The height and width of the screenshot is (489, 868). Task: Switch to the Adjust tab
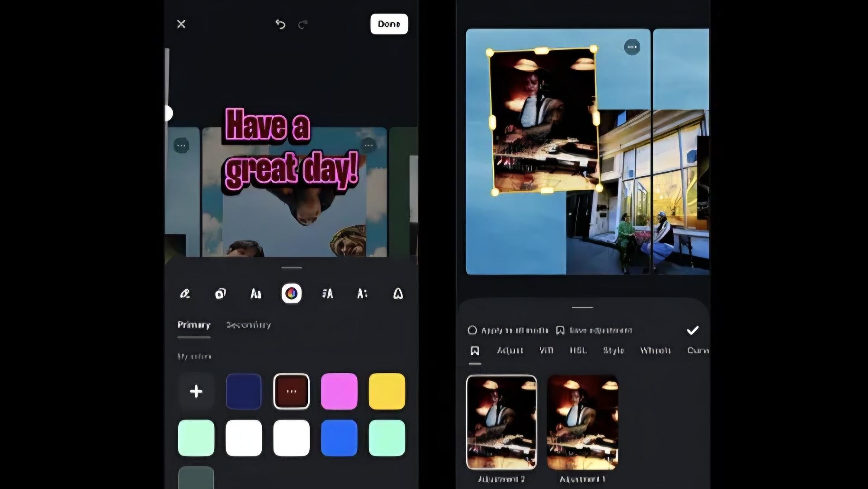coord(510,351)
